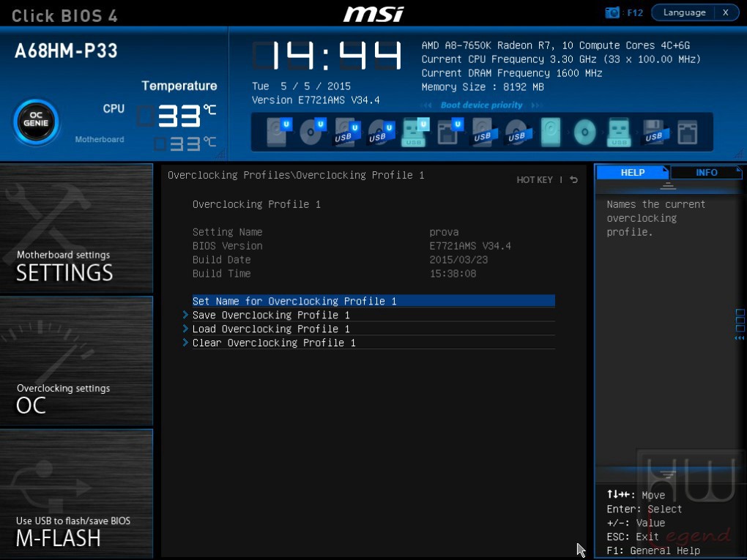Screen dimensions: 747x560
Task: Click left arrows beside Boot device priority
Action: (427, 105)
